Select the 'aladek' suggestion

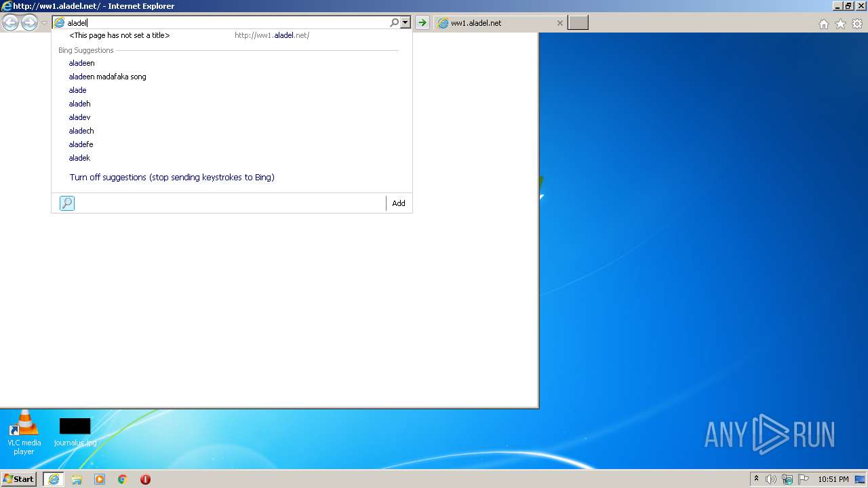(x=79, y=158)
